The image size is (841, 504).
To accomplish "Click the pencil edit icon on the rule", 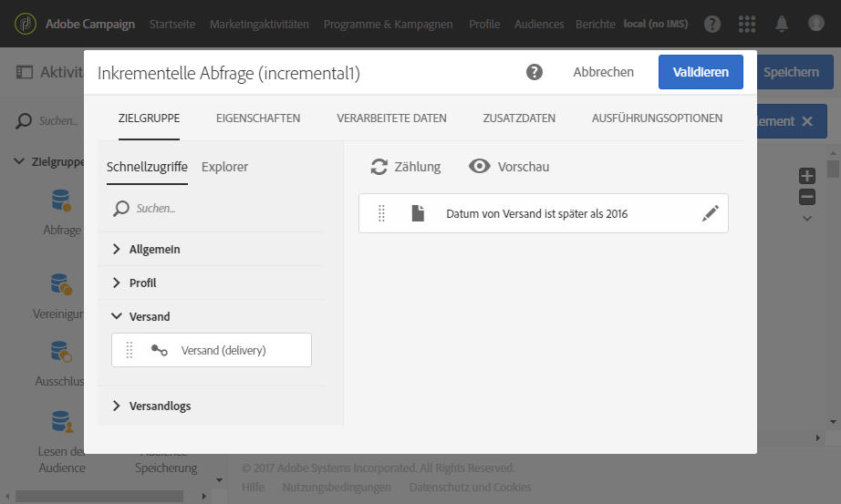I will (711, 213).
